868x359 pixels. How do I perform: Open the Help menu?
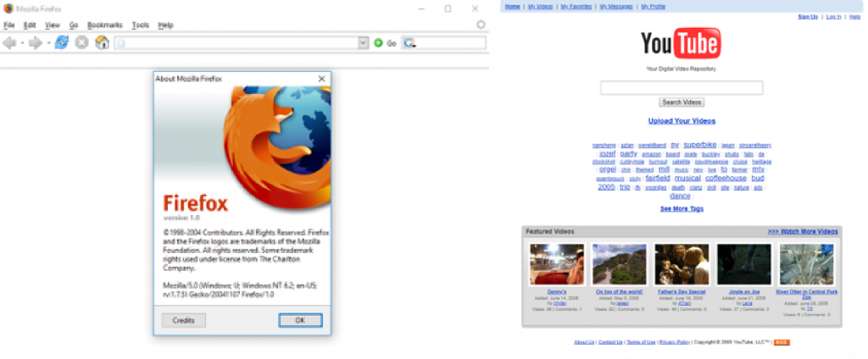tap(165, 25)
